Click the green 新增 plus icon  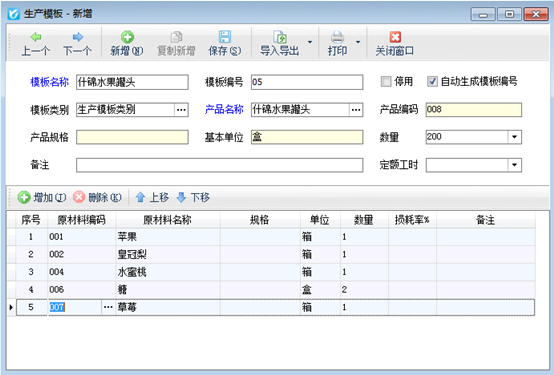pos(127,37)
